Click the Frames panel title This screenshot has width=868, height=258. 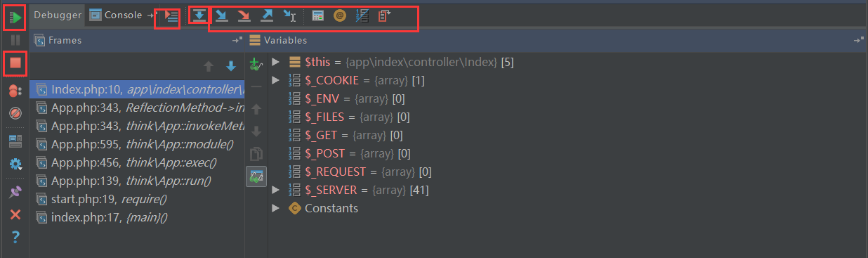click(x=65, y=41)
